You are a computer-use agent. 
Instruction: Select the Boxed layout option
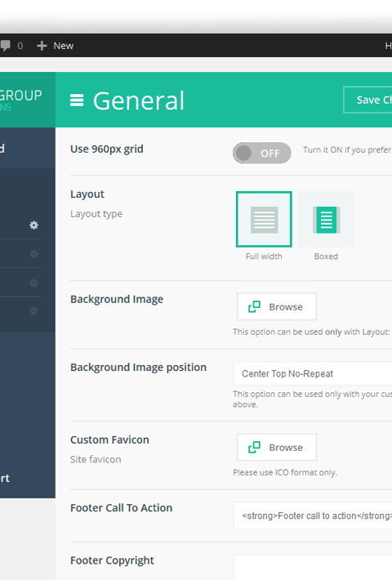(326, 219)
